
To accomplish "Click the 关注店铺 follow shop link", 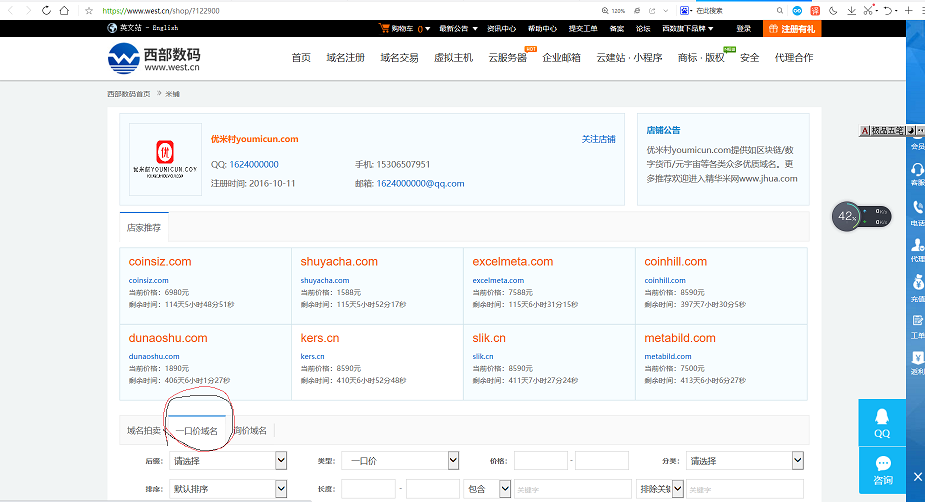I will coord(598,139).
